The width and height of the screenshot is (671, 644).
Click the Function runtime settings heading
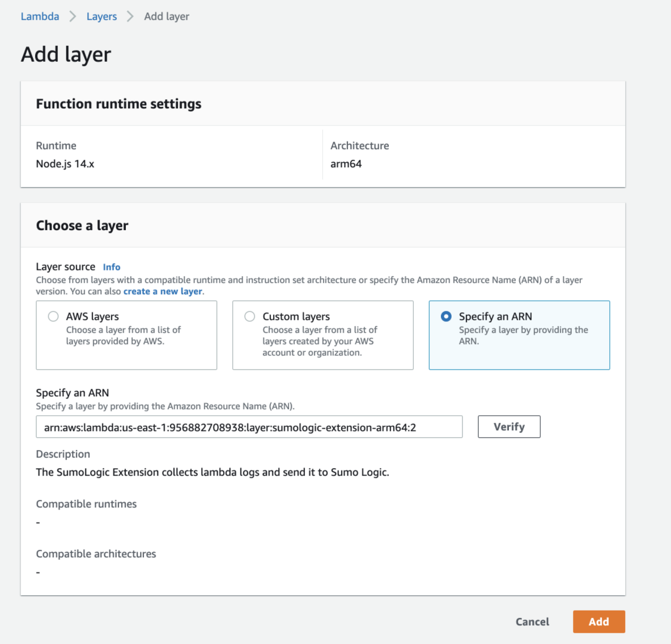118,104
